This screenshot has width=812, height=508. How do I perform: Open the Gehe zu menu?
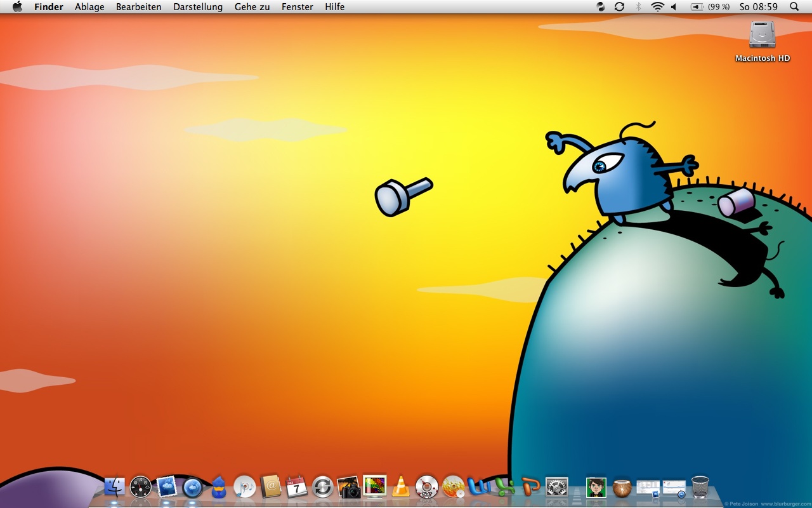click(x=252, y=7)
